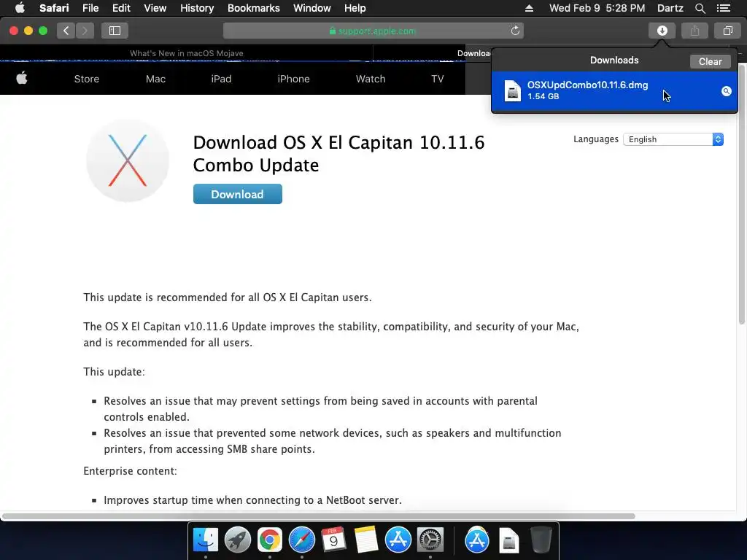Click the support.apple.com address bar

point(373,31)
